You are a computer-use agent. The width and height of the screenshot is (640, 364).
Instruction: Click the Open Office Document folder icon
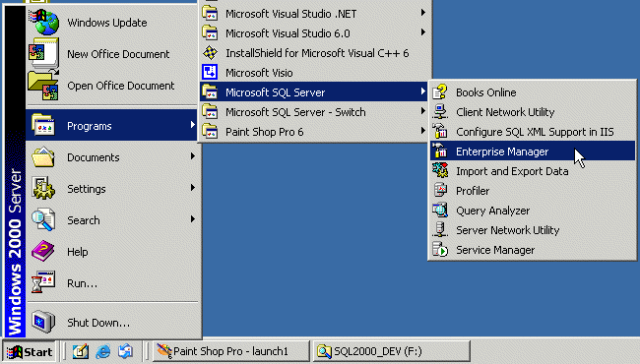[x=43, y=86]
